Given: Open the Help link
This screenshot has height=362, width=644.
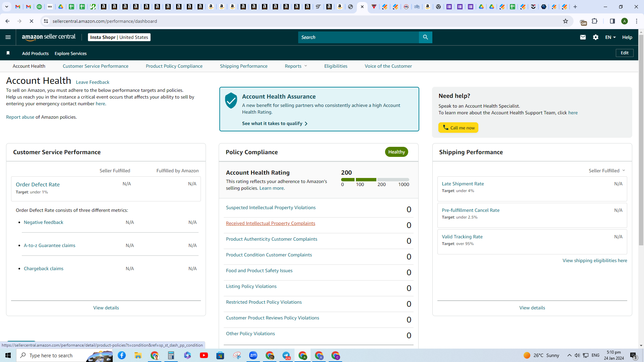Looking at the screenshot, I should coord(627,37).
